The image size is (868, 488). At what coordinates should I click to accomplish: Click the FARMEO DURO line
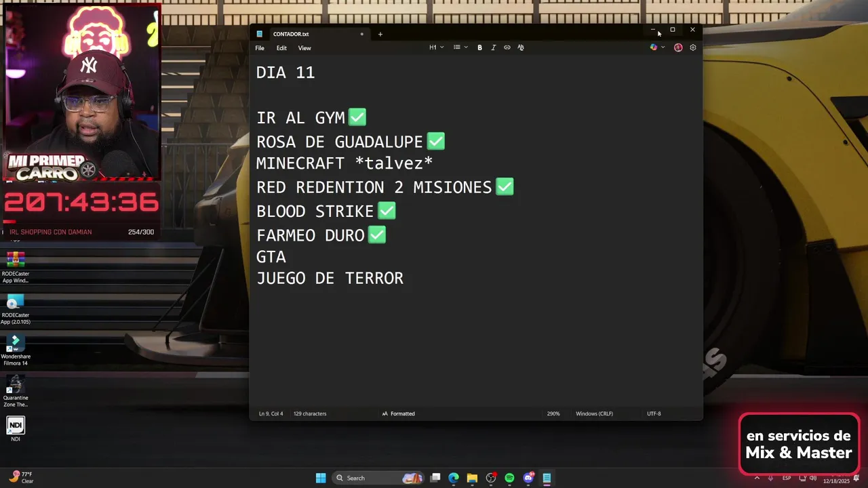(x=321, y=236)
